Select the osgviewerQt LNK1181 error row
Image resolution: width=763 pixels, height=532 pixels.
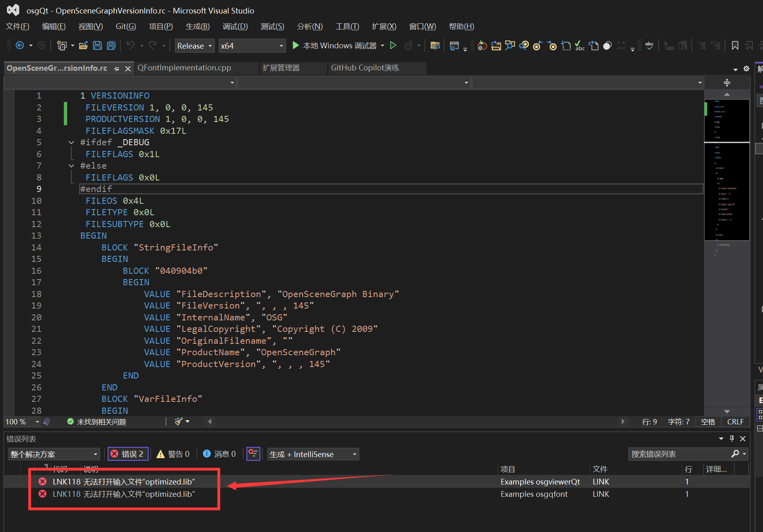coord(377,482)
